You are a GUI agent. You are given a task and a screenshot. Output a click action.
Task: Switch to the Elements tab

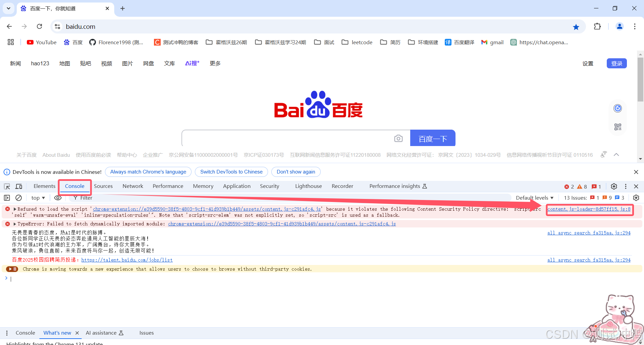click(x=44, y=186)
